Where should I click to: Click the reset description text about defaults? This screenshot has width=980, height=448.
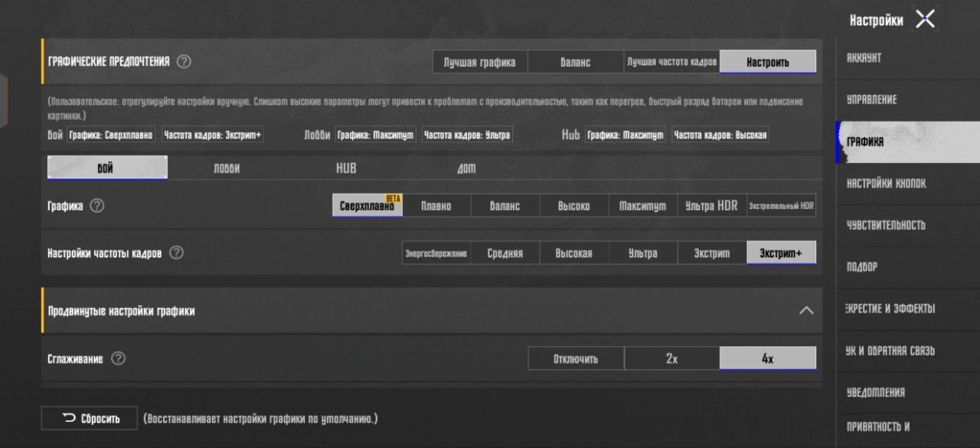260,419
